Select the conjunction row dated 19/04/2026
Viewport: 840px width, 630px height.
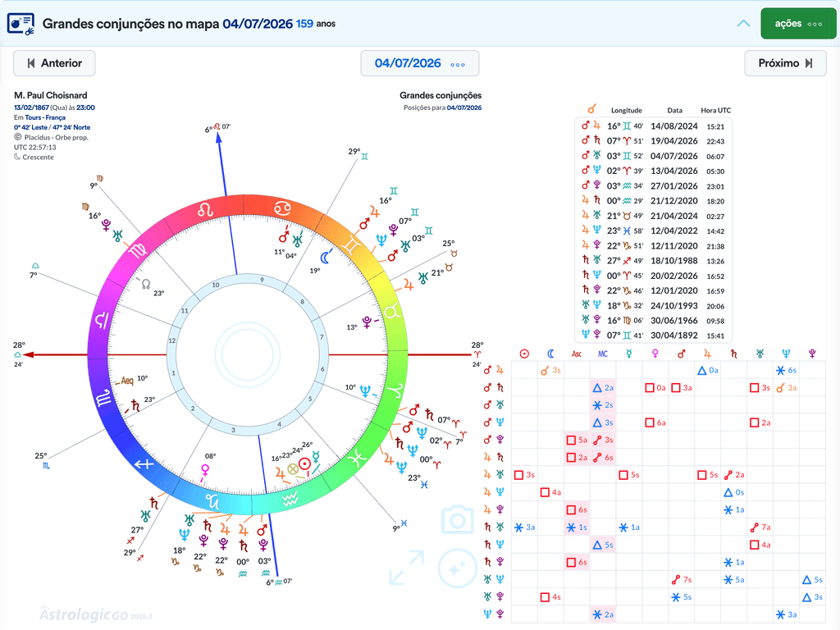653,141
